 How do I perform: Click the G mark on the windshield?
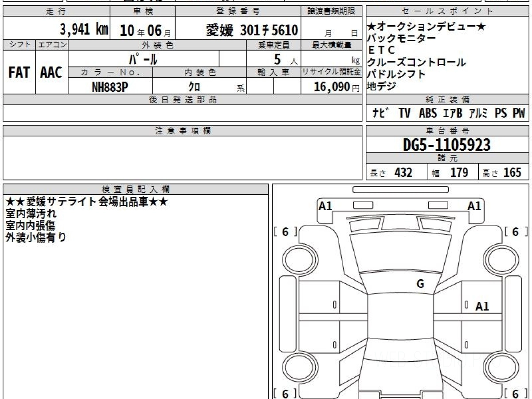tap(420, 285)
